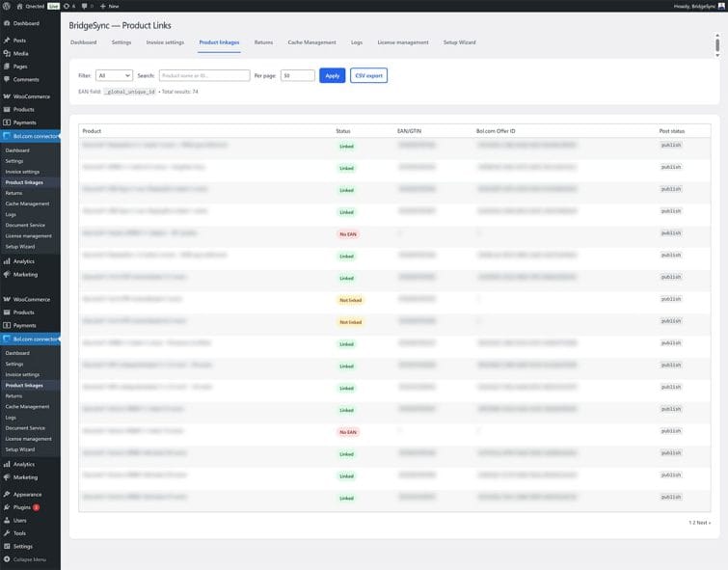Click the Total results: 74 text
728x570 pixels.
point(180,92)
